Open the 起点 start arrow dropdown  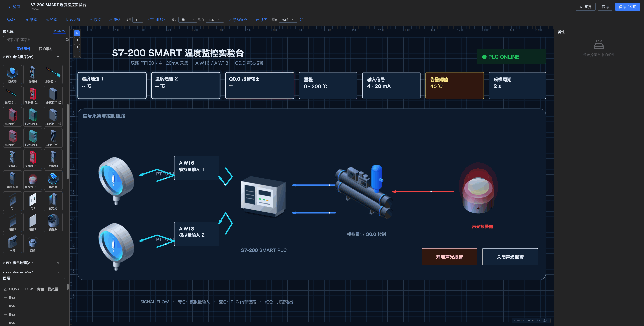tap(188, 20)
